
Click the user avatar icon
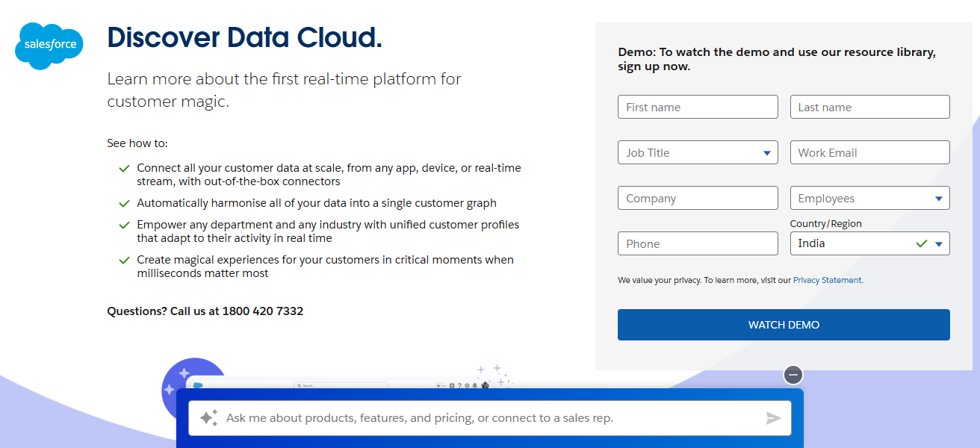click(x=486, y=385)
